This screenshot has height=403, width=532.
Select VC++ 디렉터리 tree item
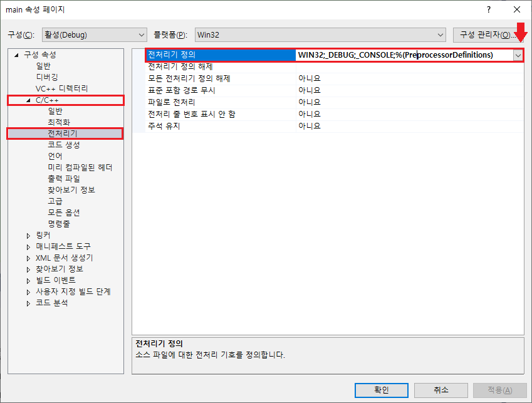pos(62,88)
